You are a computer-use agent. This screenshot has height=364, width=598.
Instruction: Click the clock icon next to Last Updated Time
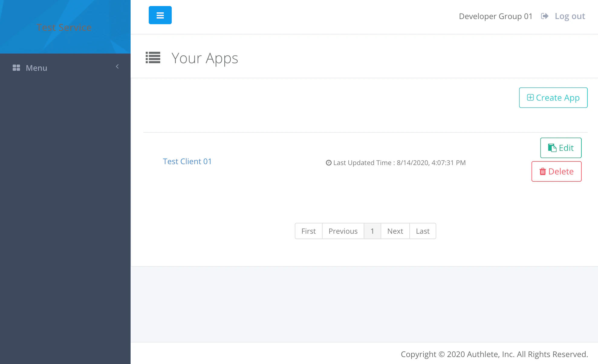(x=328, y=163)
